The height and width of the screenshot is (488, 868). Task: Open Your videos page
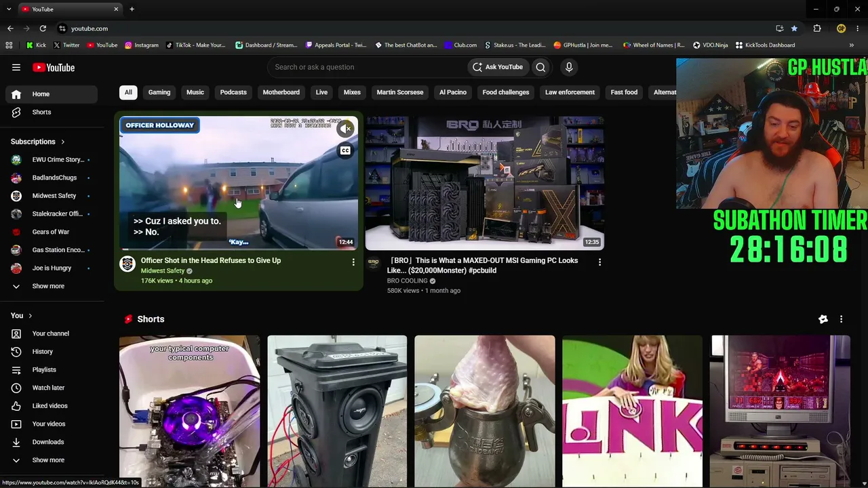click(52, 424)
